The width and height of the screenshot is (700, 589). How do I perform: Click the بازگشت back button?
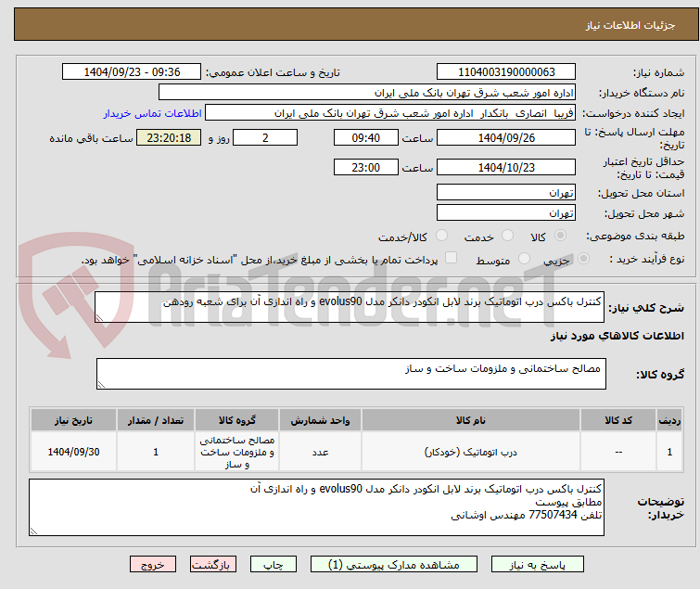coord(213,565)
